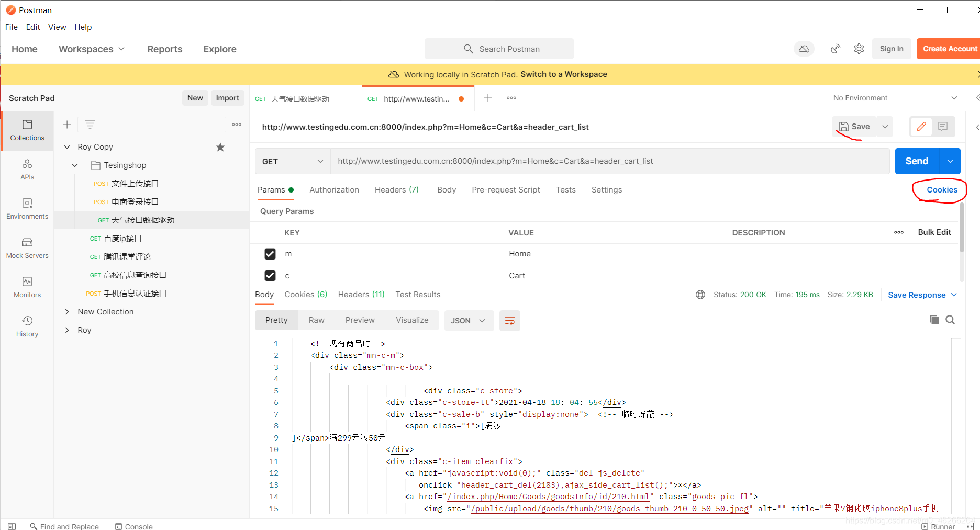Open response Cookies (6) tab
Screen dimensions: 980x530
tap(306, 295)
